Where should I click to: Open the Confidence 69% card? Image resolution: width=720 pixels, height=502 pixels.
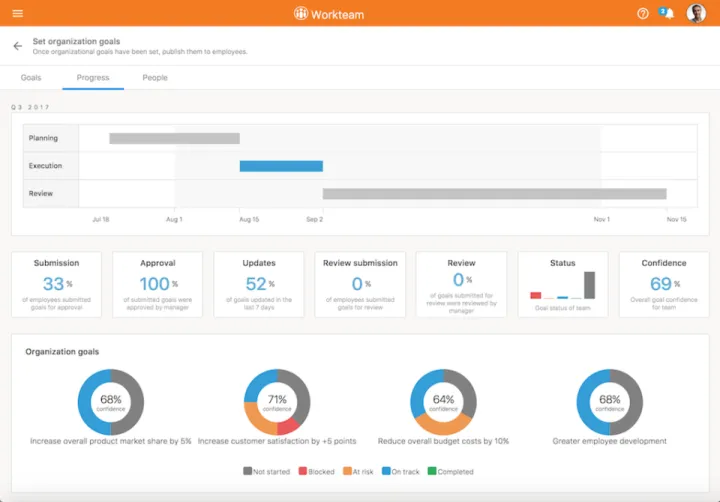point(664,285)
